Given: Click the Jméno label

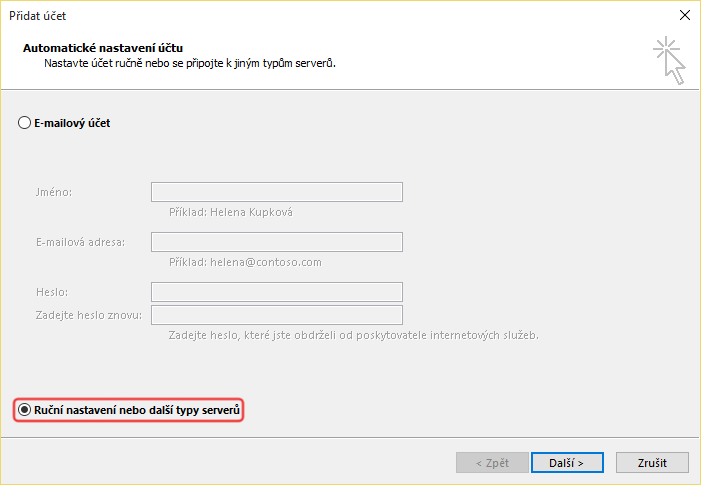Looking at the screenshot, I should [53, 192].
